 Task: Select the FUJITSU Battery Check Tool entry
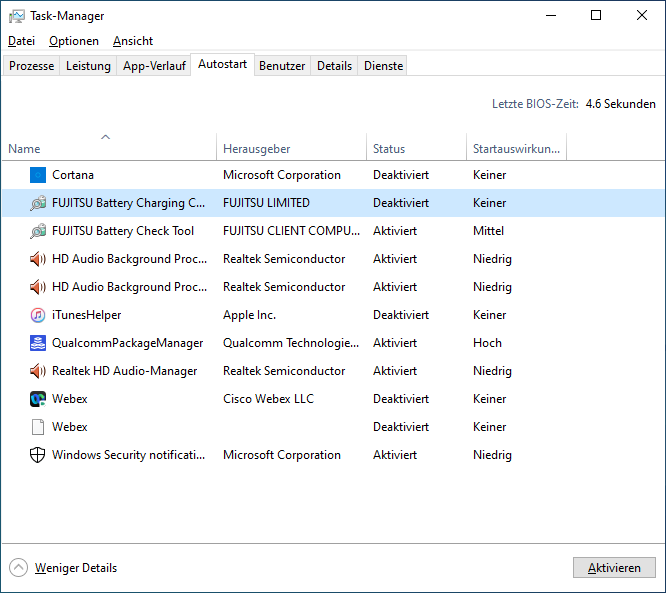(x=123, y=231)
